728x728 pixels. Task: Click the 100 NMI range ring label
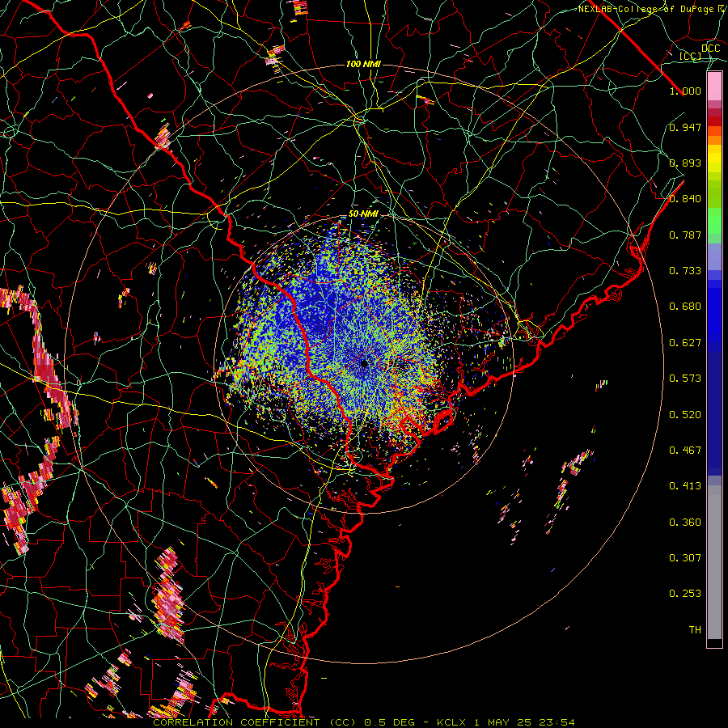[363, 64]
